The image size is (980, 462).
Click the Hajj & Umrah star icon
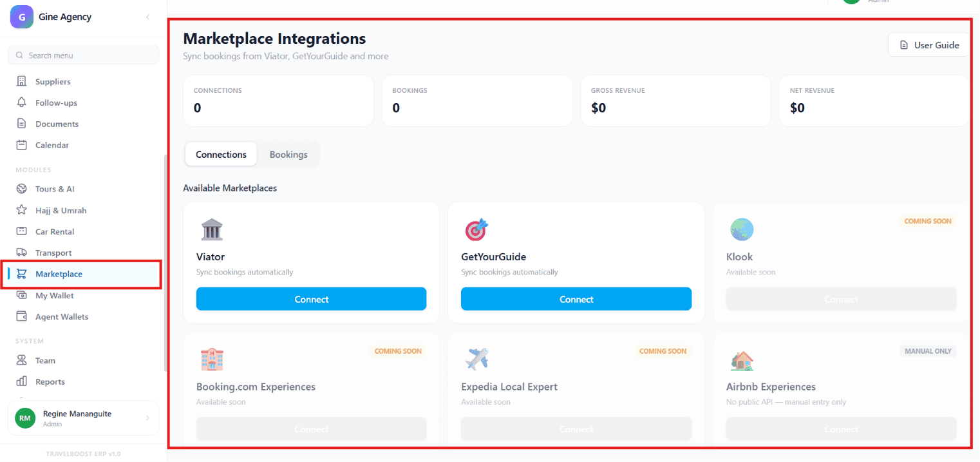point(22,210)
